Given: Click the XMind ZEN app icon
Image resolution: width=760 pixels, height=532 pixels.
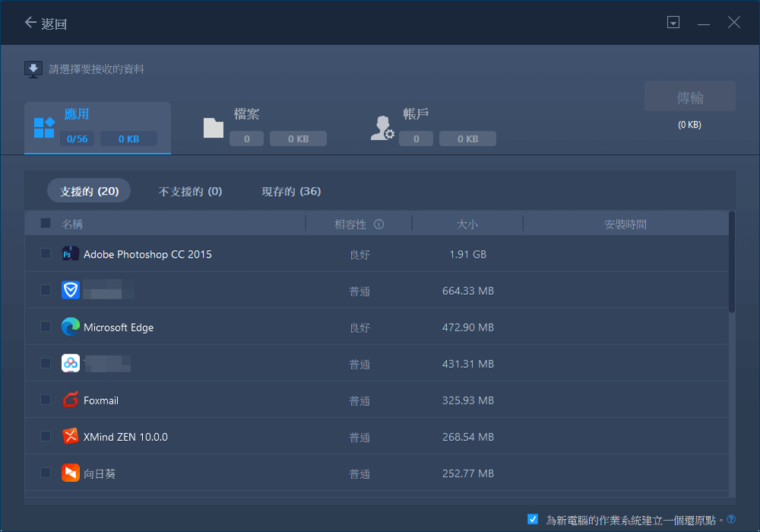Looking at the screenshot, I should pos(71,436).
